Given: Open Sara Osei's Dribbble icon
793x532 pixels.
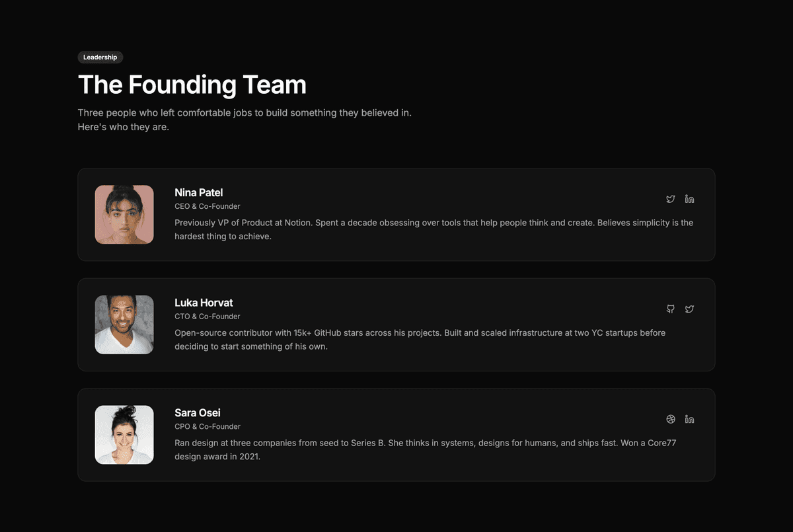Looking at the screenshot, I should [671, 419].
